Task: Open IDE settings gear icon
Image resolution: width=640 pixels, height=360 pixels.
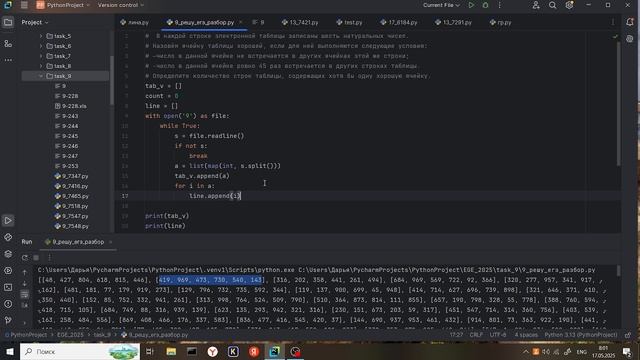Action: [569, 5]
